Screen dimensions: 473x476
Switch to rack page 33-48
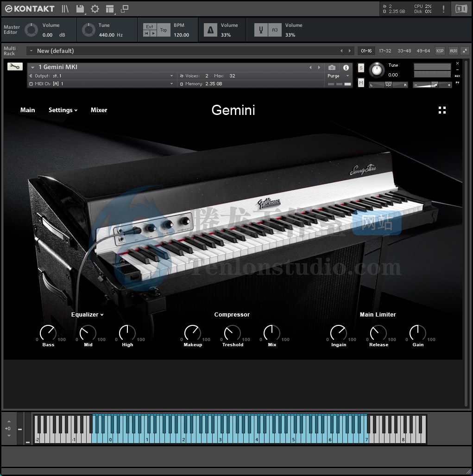[x=404, y=51]
